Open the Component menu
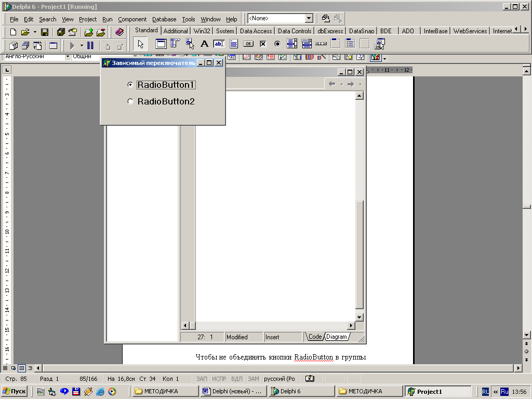532x399 pixels. click(x=132, y=19)
